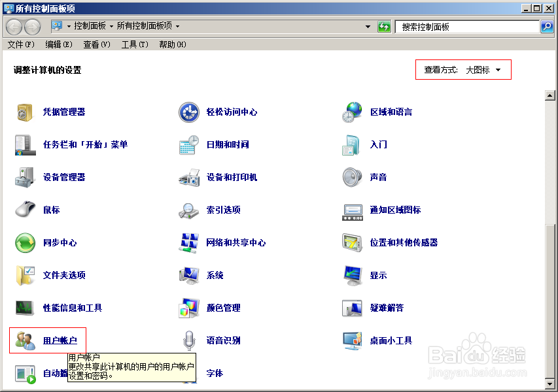Image resolution: width=558 pixels, height=392 pixels.
Task: Open the 声音 speaker icon
Action: [353, 177]
